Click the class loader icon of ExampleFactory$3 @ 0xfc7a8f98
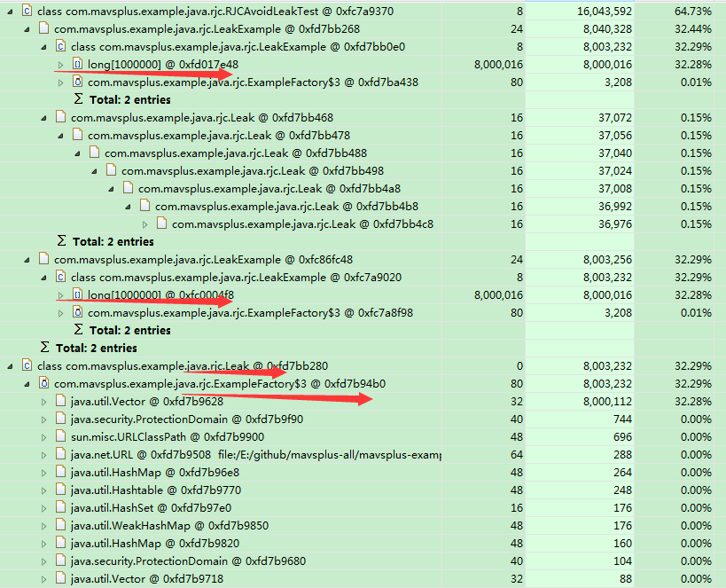Viewport: 726px width, 588px height. pyautogui.click(x=78, y=312)
